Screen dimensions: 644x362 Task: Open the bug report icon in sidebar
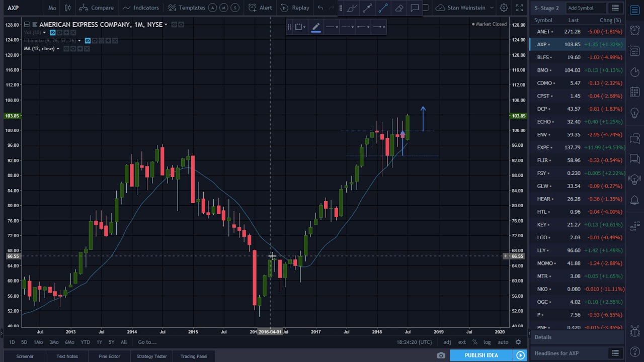[634, 332]
